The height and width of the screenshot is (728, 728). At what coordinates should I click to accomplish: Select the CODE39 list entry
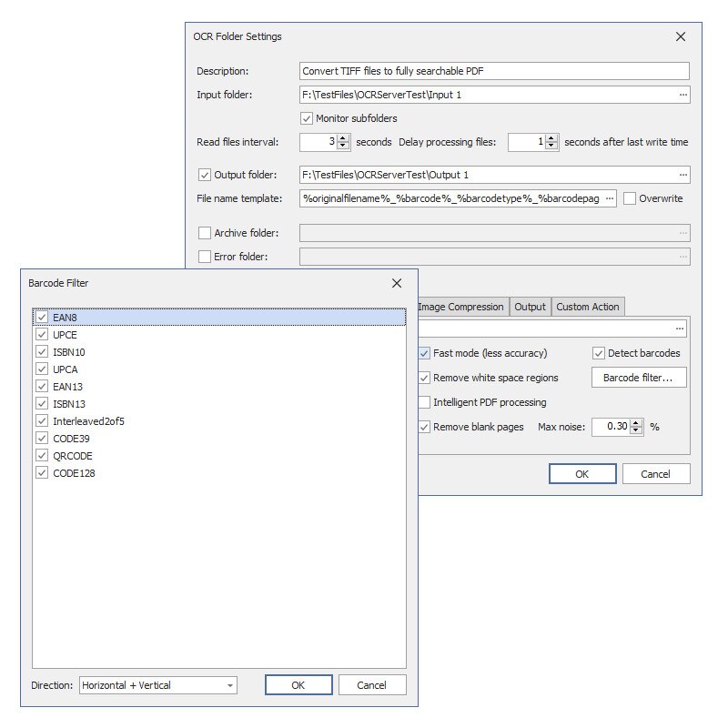219,439
